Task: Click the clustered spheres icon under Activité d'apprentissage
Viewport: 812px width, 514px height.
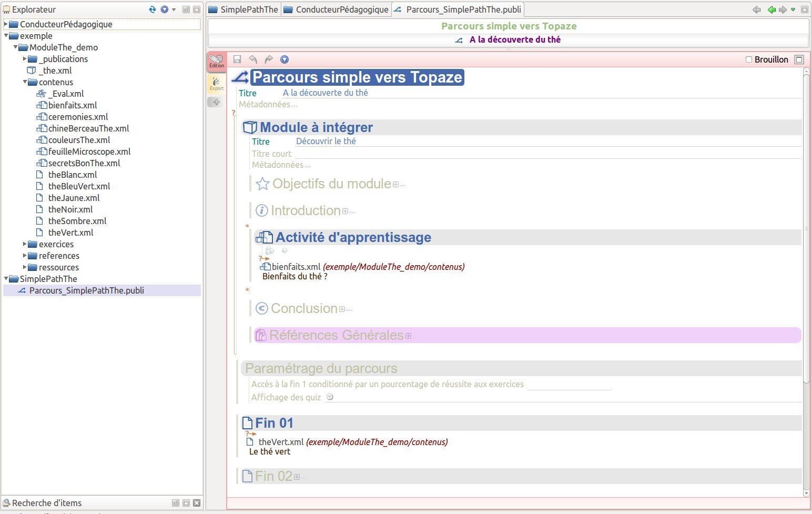Action: [x=270, y=251]
